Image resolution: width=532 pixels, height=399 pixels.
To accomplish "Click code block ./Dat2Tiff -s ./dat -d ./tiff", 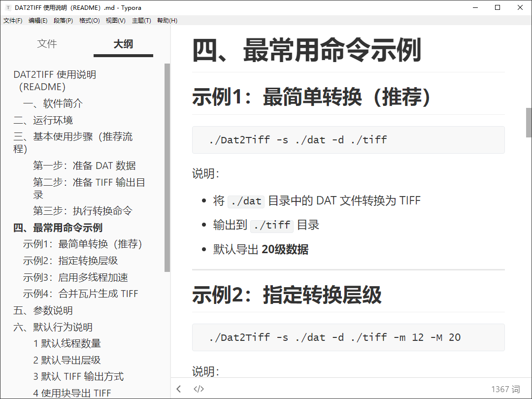I will tap(348, 140).
